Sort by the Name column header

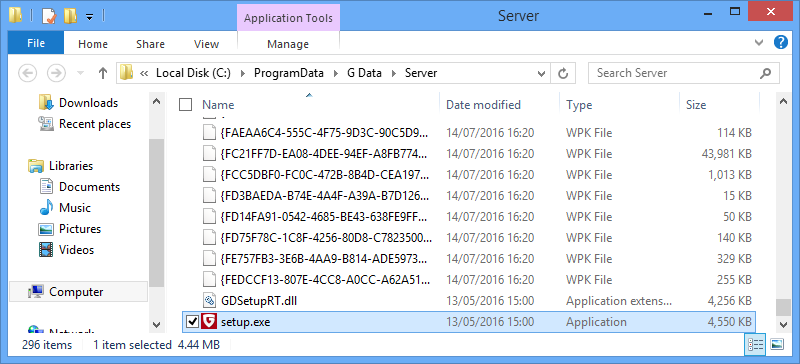[x=218, y=105]
